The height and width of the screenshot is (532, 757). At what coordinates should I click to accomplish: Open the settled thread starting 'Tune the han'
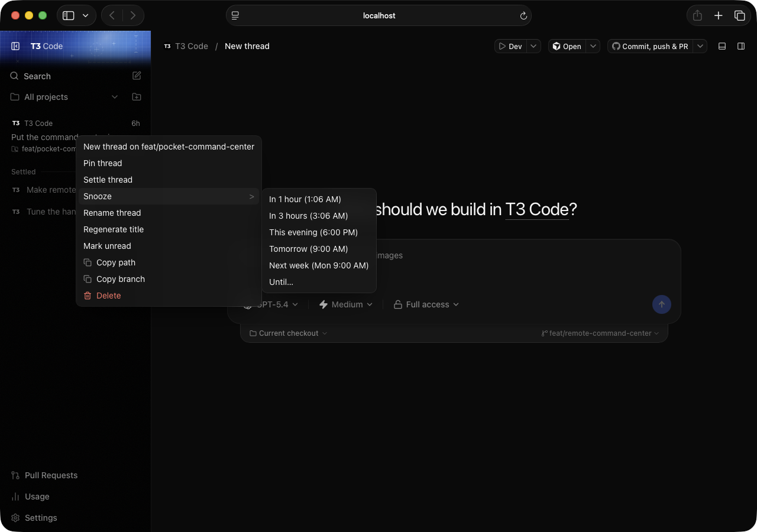click(44, 212)
